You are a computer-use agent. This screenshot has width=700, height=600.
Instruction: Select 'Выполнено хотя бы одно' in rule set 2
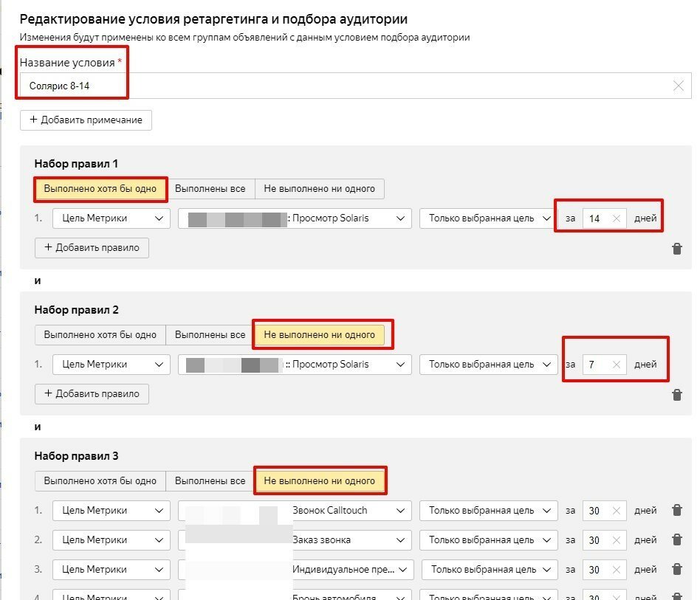pyautogui.click(x=100, y=334)
